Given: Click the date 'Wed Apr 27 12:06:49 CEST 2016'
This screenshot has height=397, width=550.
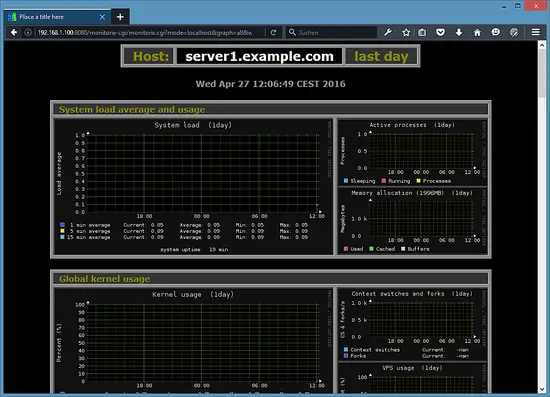Looking at the screenshot, I should [x=270, y=84].
